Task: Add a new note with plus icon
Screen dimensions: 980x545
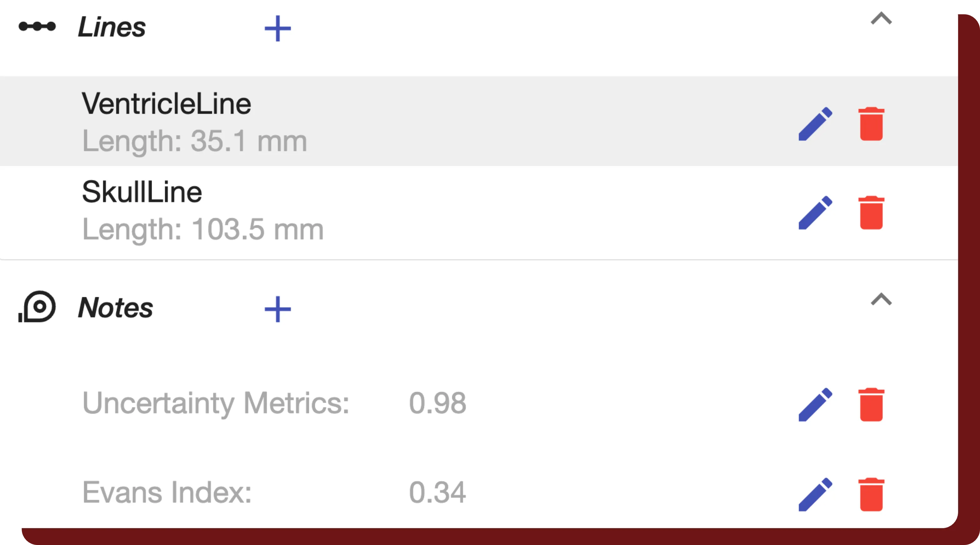Action: tap(278, 309)
